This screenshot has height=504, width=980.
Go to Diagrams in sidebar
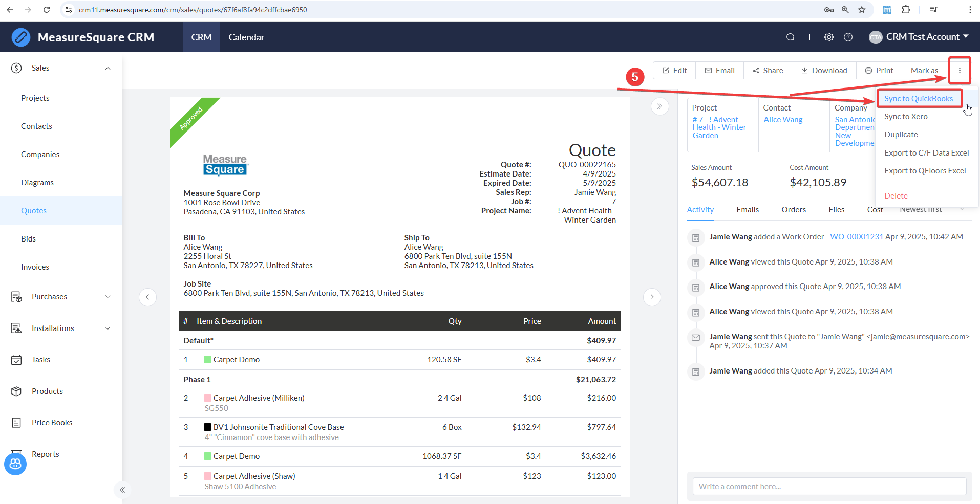coord(37,183)
